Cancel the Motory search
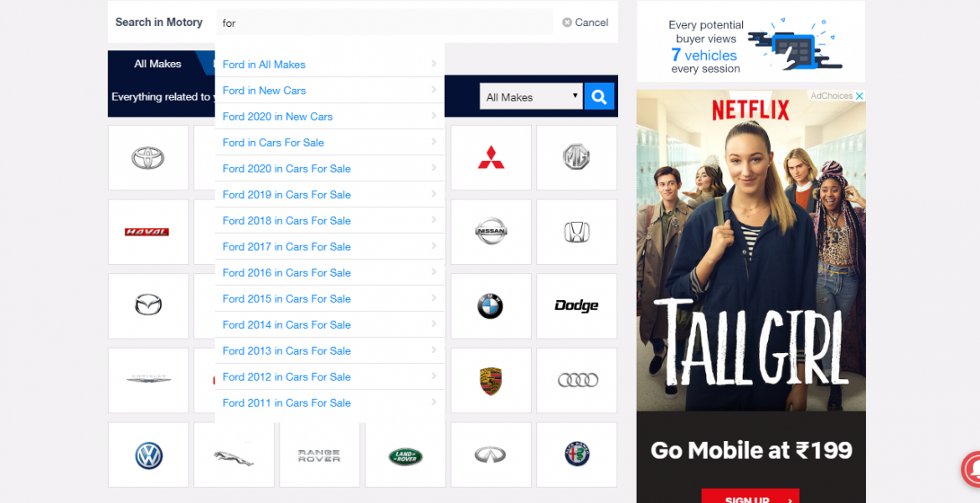This screenshot has width=980, height=503. click(x=585, y=23)
